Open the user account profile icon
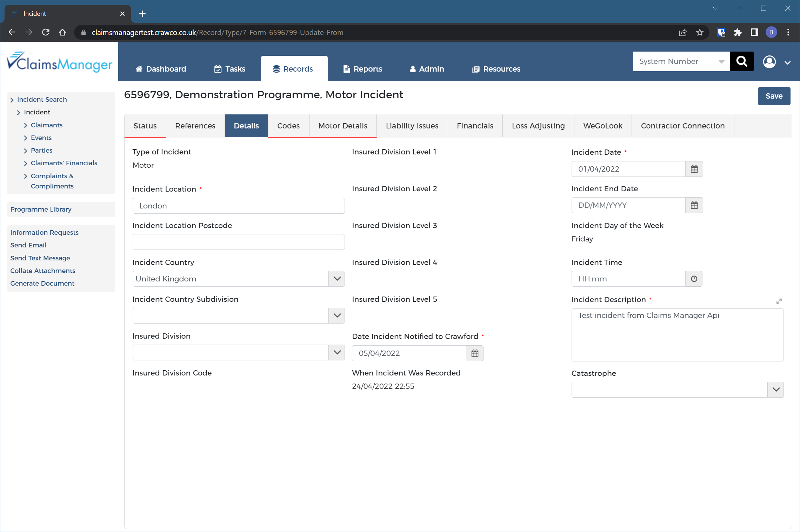This screenshot has height=532, width=800. pos(769,62)
